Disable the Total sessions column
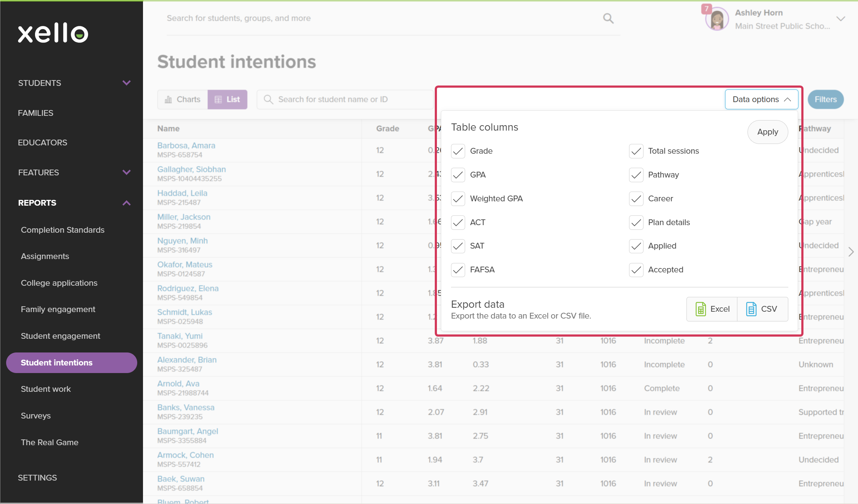 (x=636, y=151)
